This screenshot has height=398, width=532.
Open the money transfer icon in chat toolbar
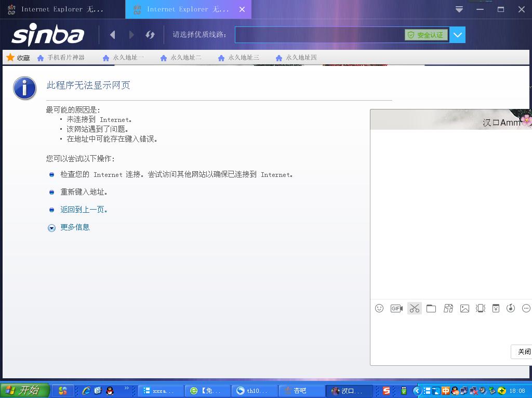[x=496, y=308]
